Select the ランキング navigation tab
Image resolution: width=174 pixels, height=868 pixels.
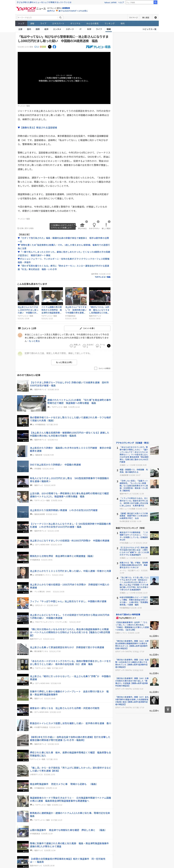click(109, 24)
